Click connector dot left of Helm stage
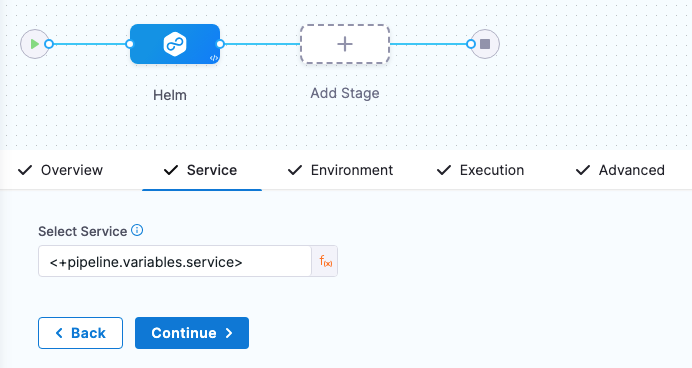Image resolution: width=692 pixels, height=368 pixels. 129,44
